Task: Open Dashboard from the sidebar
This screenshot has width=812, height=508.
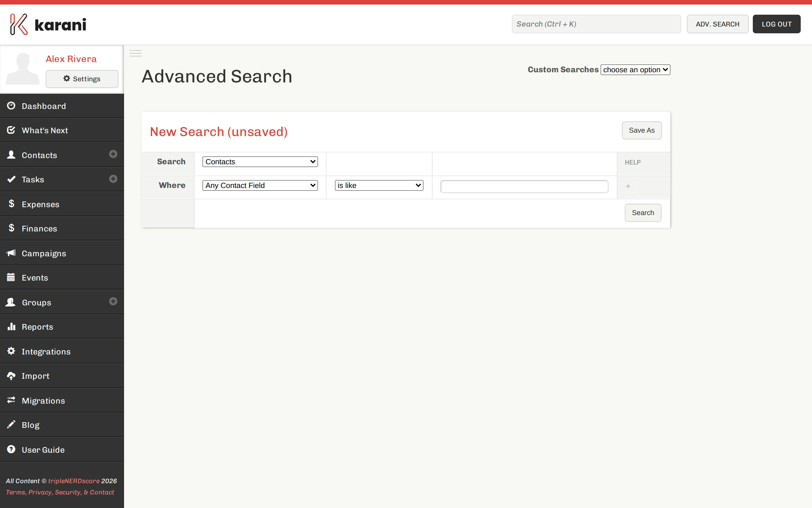Action: coord(62,106)
